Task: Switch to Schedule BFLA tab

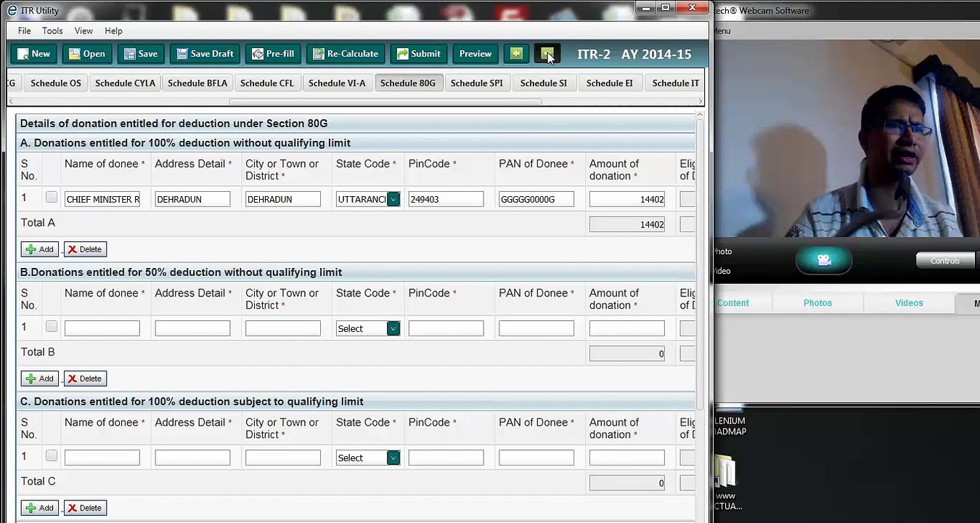Action: point(197,83)
